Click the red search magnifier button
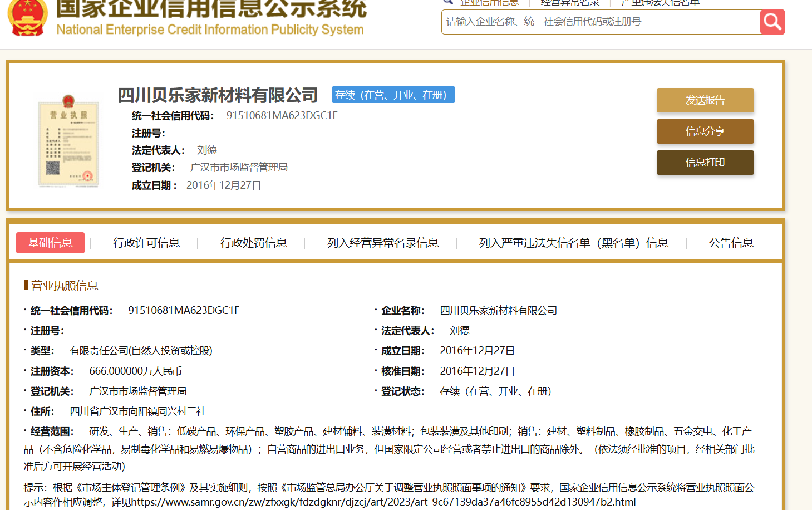Screen dimensions: 812x510 tap(772, 22)
